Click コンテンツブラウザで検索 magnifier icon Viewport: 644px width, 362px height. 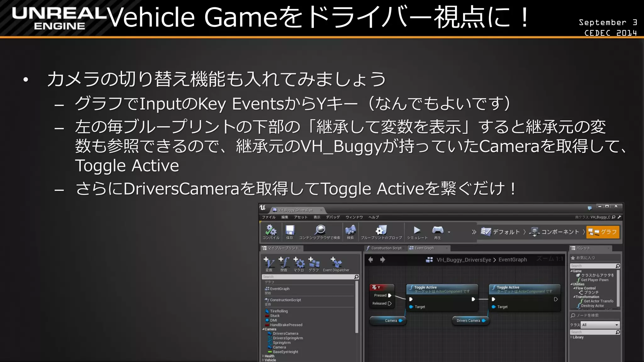[x=320, y=230]
